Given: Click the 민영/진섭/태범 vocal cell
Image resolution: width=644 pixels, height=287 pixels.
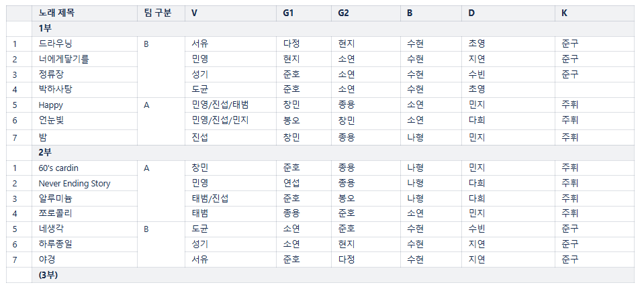Looking at the screenshot, I should (x=220, y=105).
